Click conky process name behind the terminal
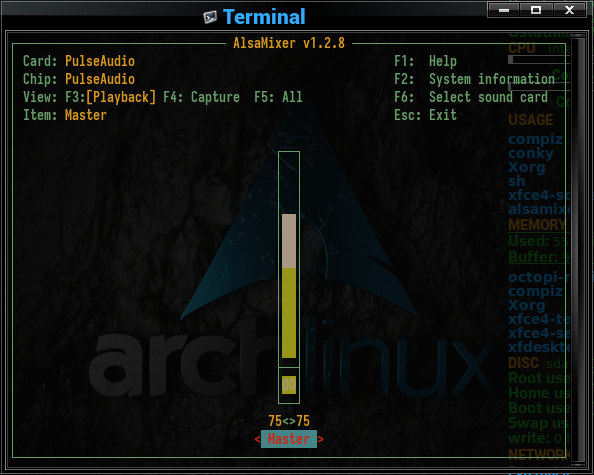The width and height of the screenshot is (594, 475). (531, 153)
